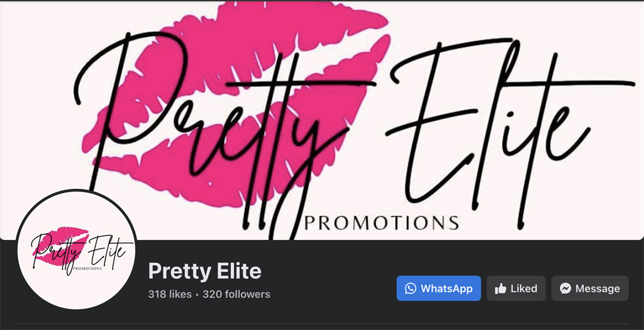This screenshot has width=644, height=330.
Task: Toggle the Liked button text
Action: click(x=524, y=288)
